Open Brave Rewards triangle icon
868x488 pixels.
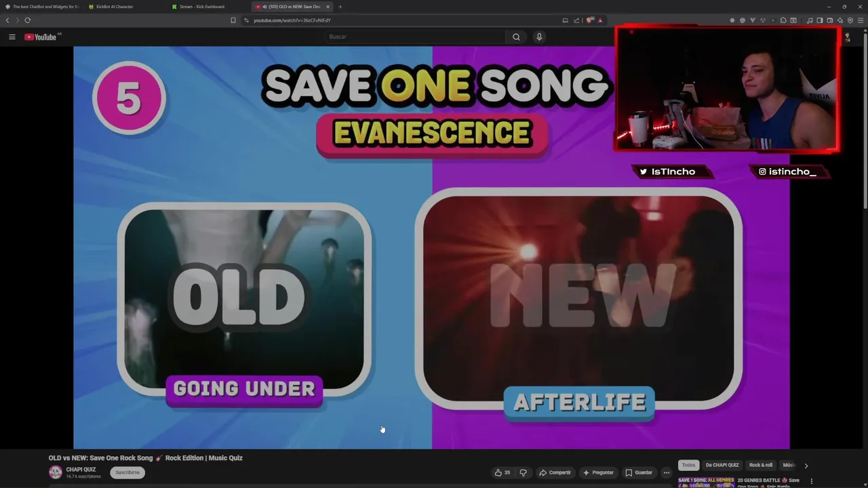(600, 20)
